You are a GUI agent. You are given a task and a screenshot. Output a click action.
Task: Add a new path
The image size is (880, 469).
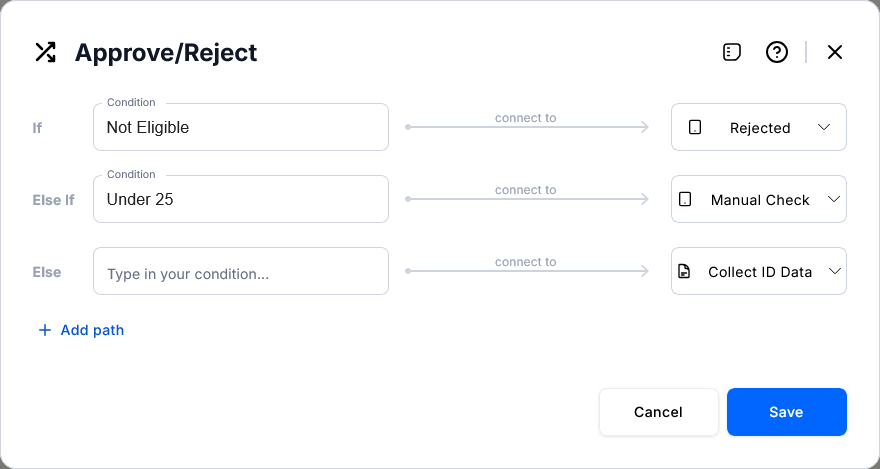point(92,330)
